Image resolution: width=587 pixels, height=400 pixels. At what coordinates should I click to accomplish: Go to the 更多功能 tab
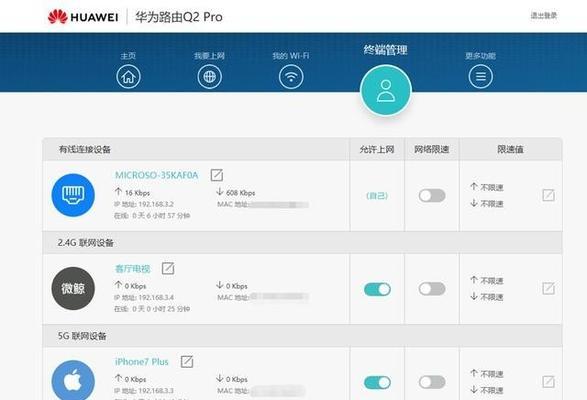[x=480, y=56]
